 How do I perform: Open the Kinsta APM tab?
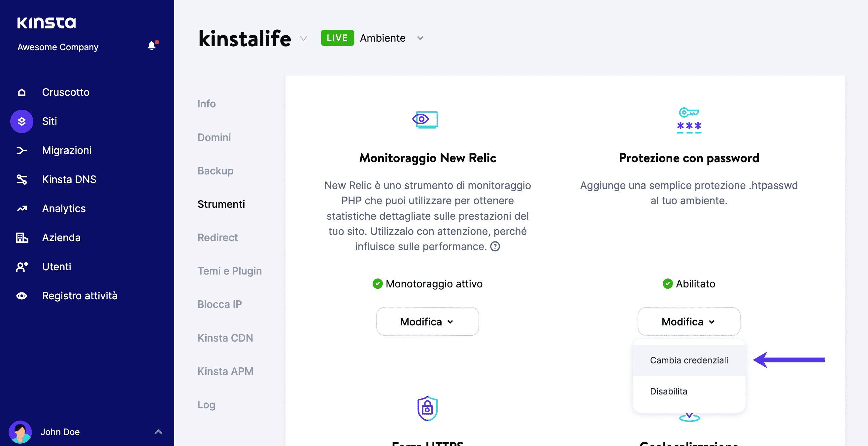pyautogui.click(x=225, y=371)
